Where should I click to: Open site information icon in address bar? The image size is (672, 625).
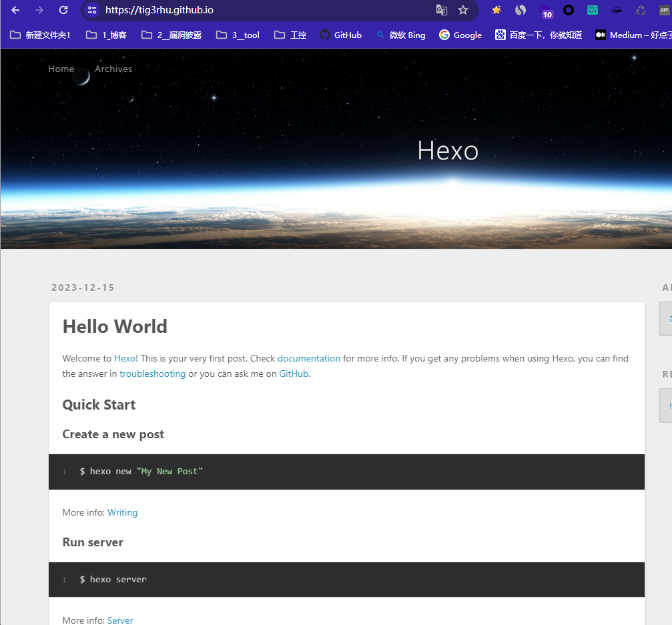(91, 10)
